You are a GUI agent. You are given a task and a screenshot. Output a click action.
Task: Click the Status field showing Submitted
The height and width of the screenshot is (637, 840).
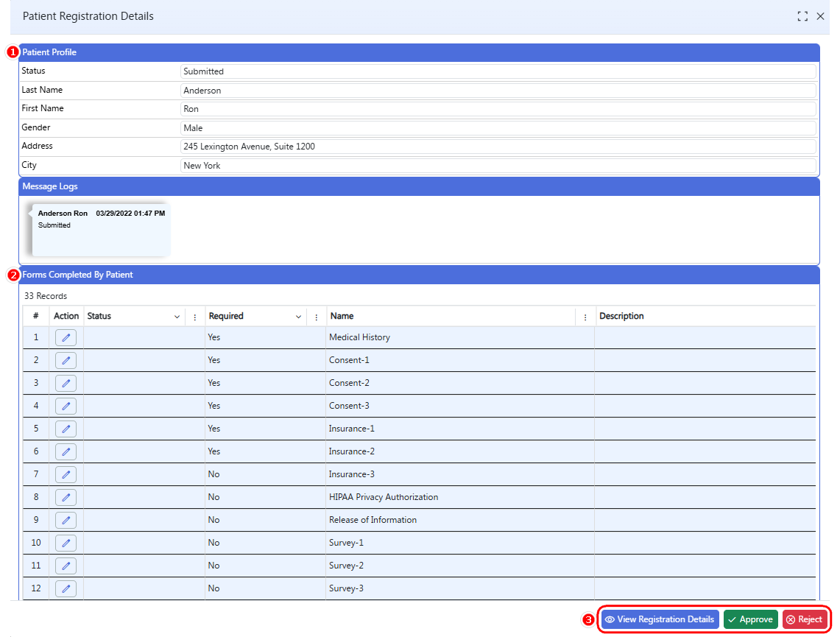tap(498, 71)
